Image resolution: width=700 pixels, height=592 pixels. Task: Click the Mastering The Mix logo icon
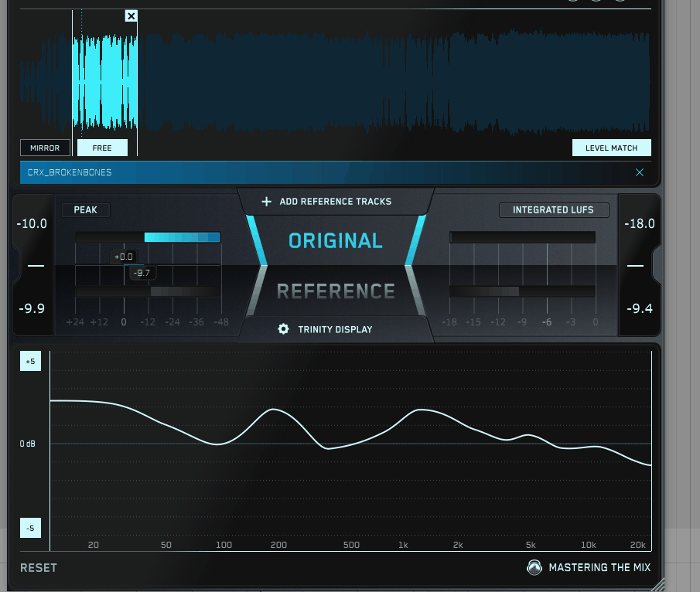tap(534, 568)
